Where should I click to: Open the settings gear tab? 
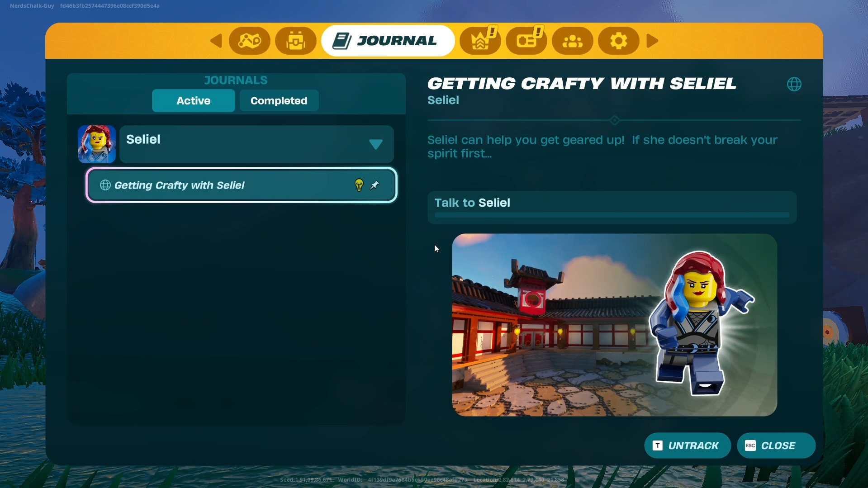pyautogui.click(x=618, y=41)
